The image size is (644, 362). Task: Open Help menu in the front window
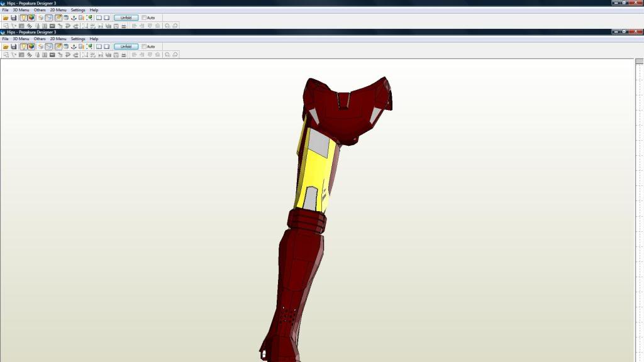[x=94, y=39]
